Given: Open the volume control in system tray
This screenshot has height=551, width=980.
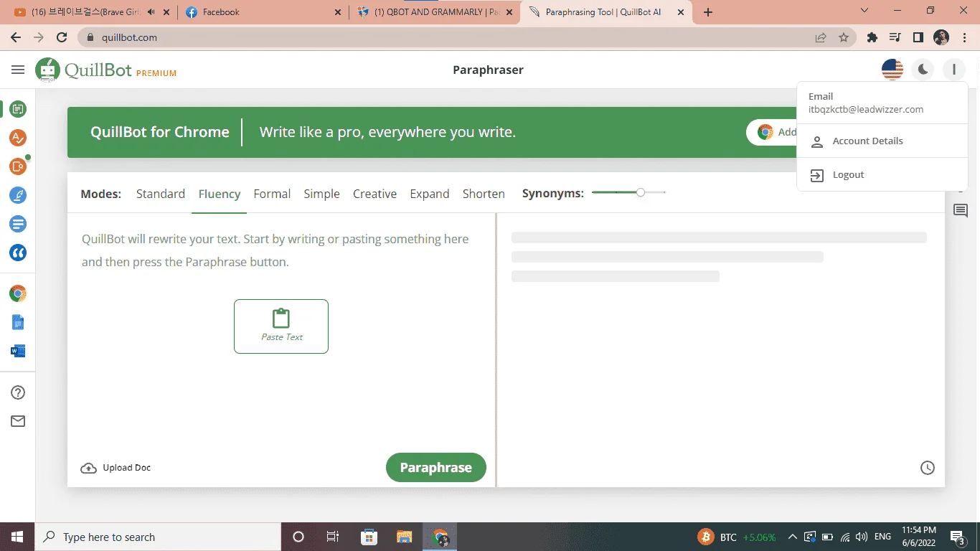Looking at the screenshot, I should tap(862, 537).
